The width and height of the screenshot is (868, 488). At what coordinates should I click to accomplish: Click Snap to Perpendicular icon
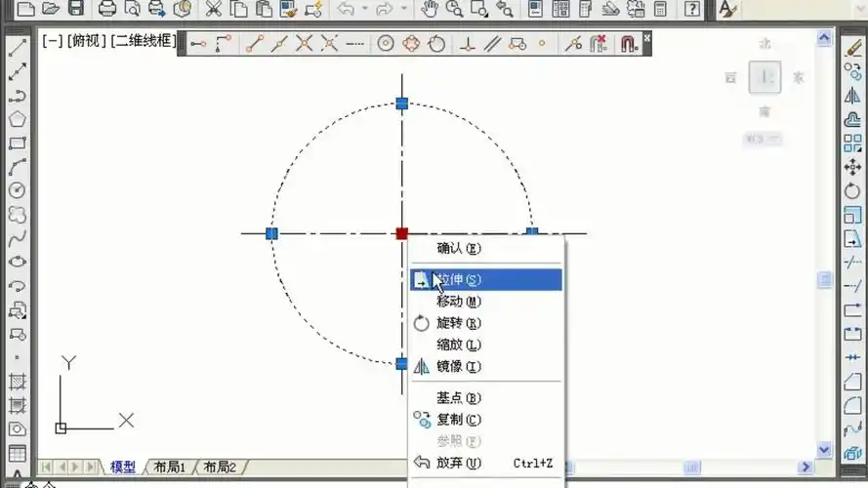tap(468, 44)
